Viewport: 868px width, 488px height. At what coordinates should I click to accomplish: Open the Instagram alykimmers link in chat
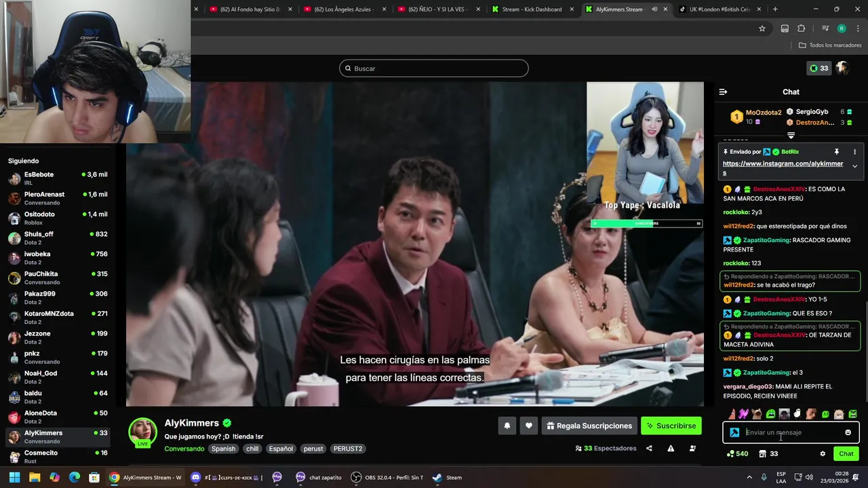[x=783, y=168]
